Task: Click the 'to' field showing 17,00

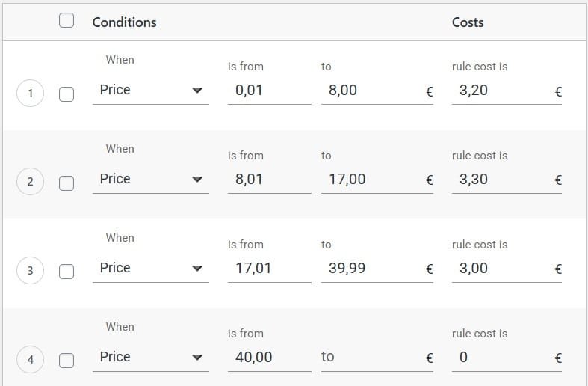Action: pos(371,180)
